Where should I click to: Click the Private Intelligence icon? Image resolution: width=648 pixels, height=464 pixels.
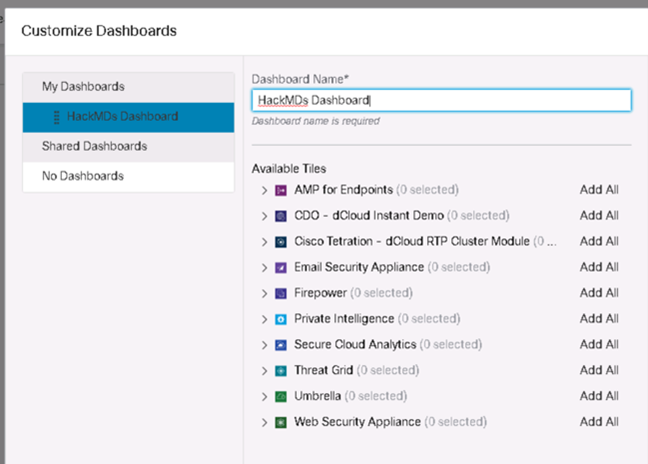281,319
